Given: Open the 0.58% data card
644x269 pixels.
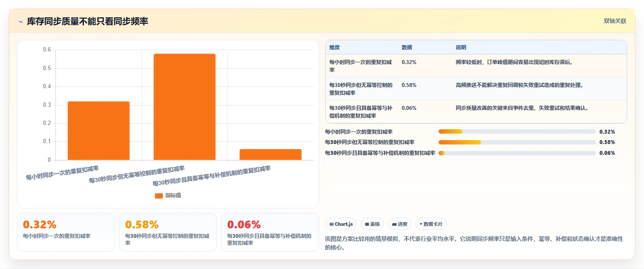Looking at the screenshot, I should click(x=168, y=232).
